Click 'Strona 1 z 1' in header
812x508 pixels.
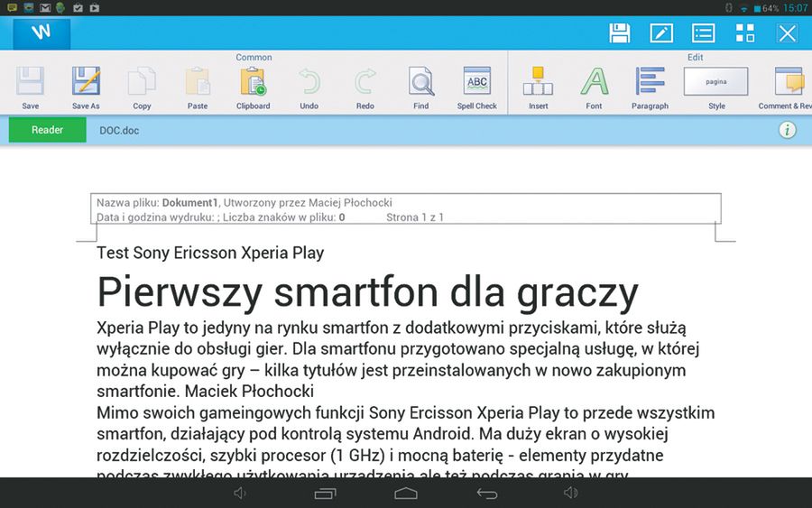click(x=415, y=217)
